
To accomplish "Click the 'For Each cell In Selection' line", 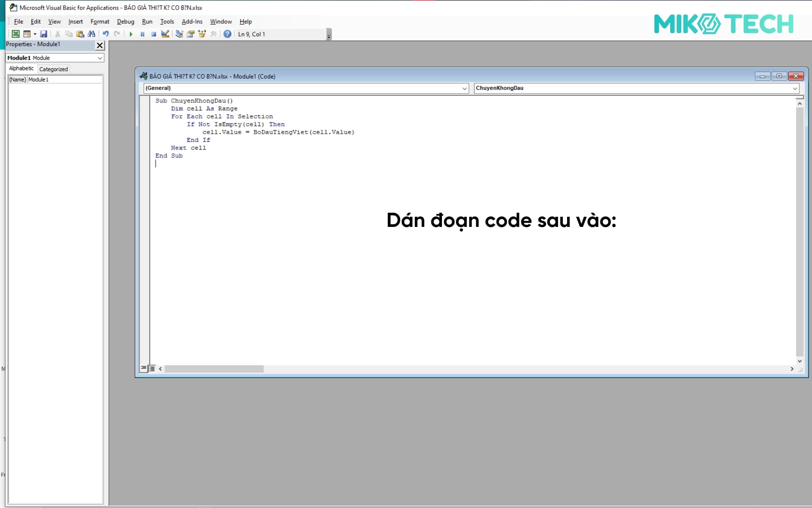I will (x=222, y=116).
